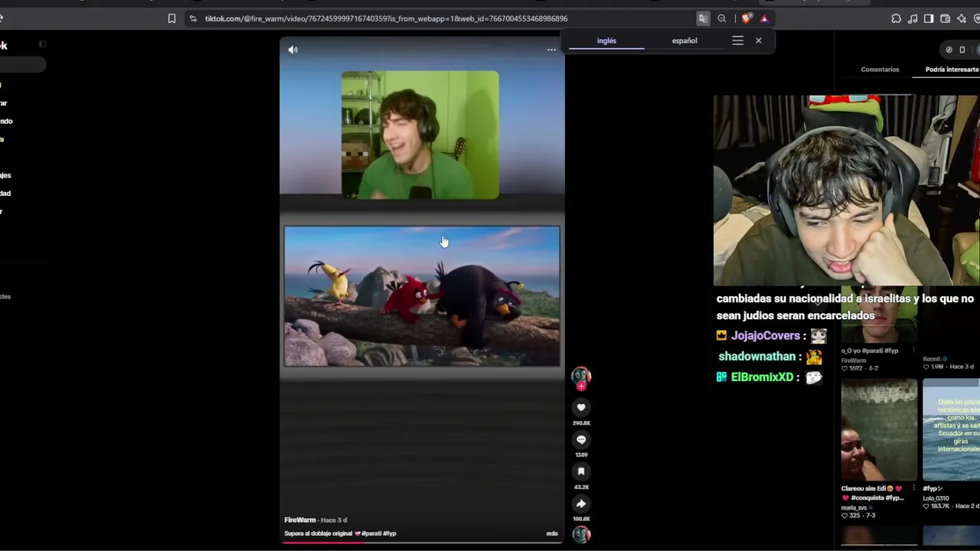Toggle the browser sidebar panel icon
This screenshot has height=551, width=980.
(x=929, y=18)
